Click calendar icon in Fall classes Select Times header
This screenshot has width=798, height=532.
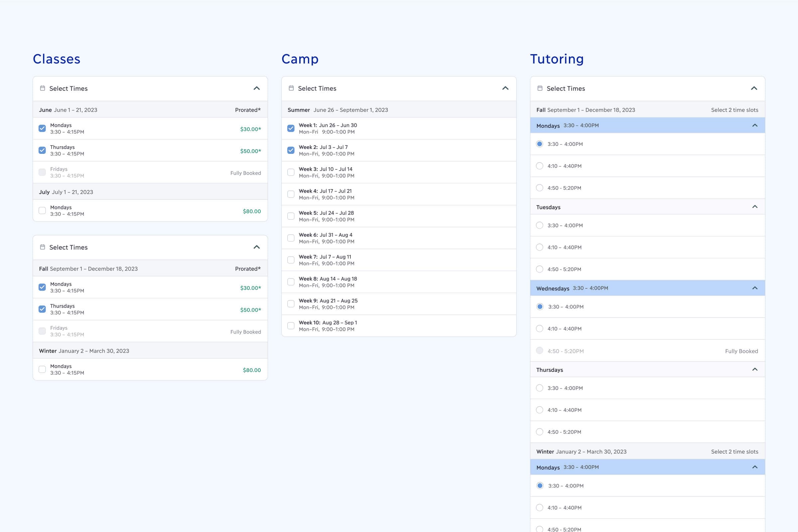(x=43, y=247)
